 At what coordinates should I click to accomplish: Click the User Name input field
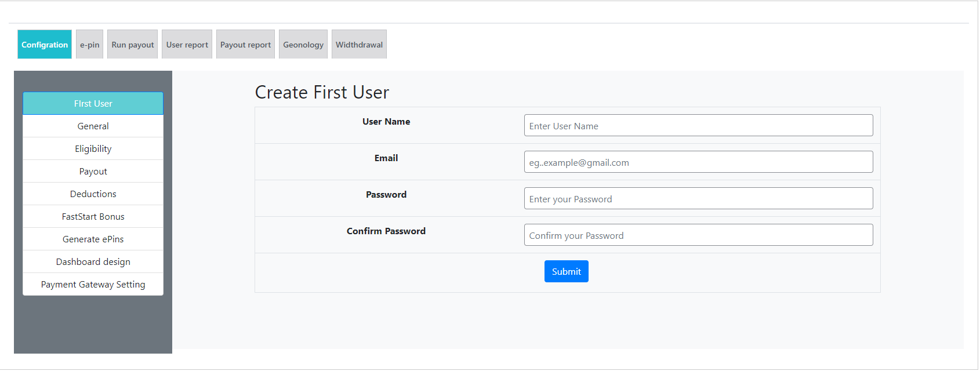pyautogui.click(x=698, y=126)
